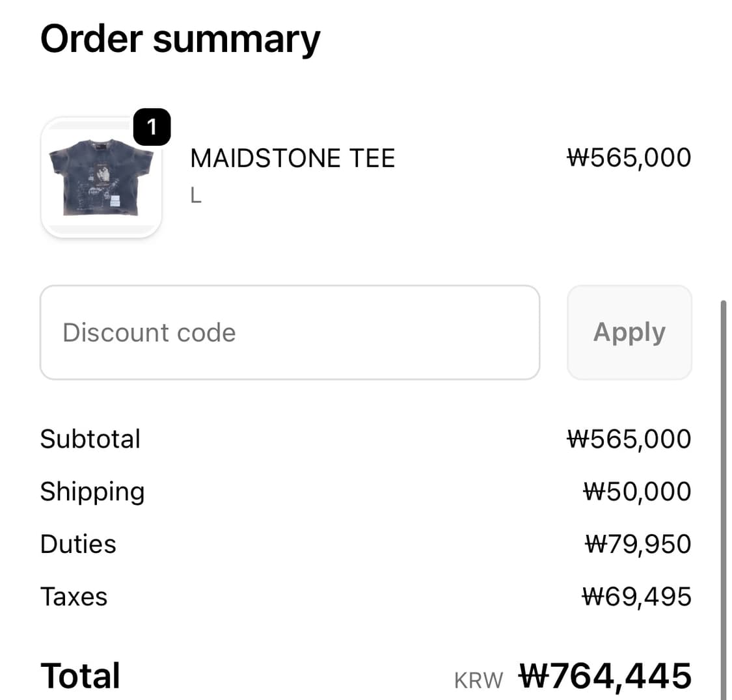Select the Duties amount ₩79,950
Image resolution: width=732 pixels, height=700 pixels.
(638, 544)
